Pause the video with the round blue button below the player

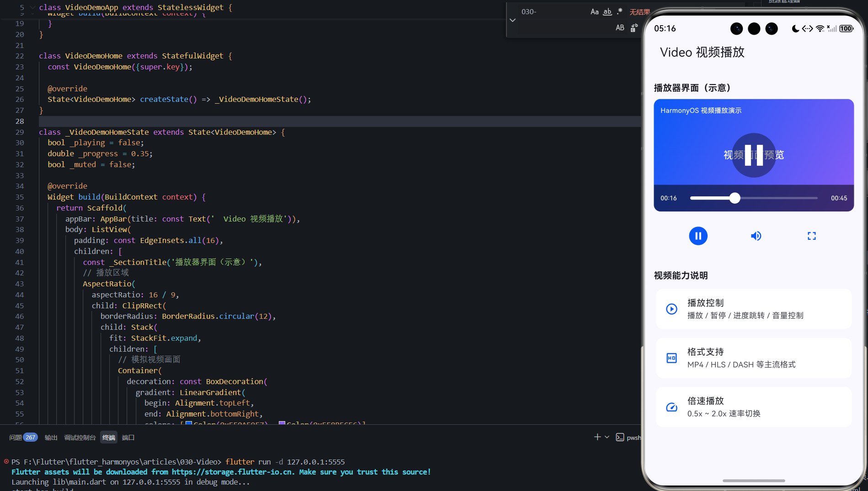698,236
